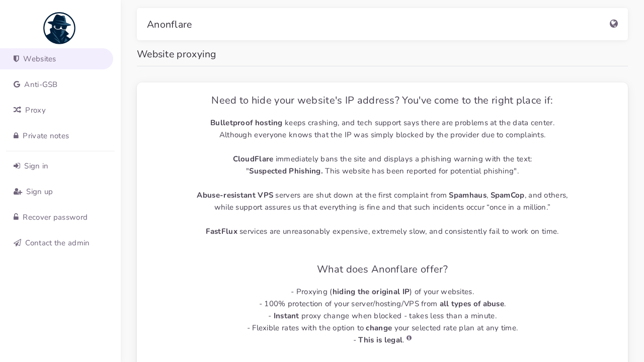Click the Sign up link
This screenshot has width=644, height=362.
[x=39, y=192]
